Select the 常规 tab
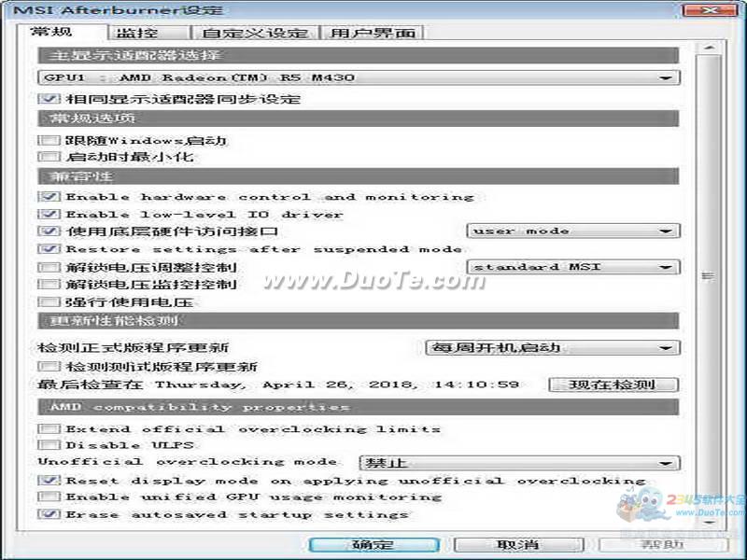This screenshot has height=560, width=747. coord(62,32)
